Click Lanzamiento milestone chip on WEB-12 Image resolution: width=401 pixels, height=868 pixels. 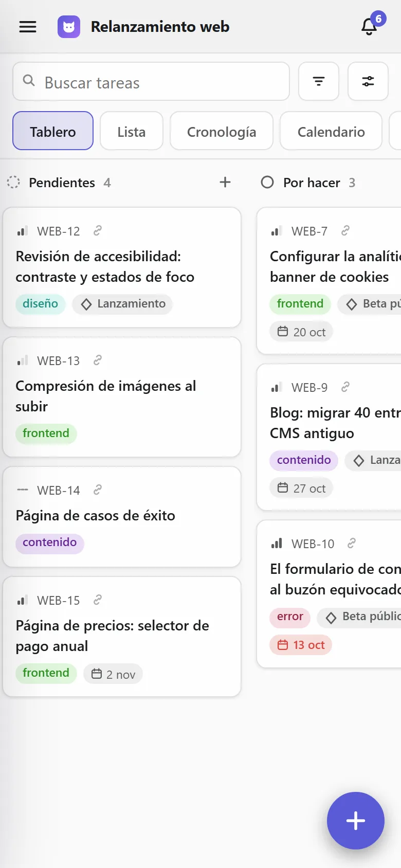122,303
